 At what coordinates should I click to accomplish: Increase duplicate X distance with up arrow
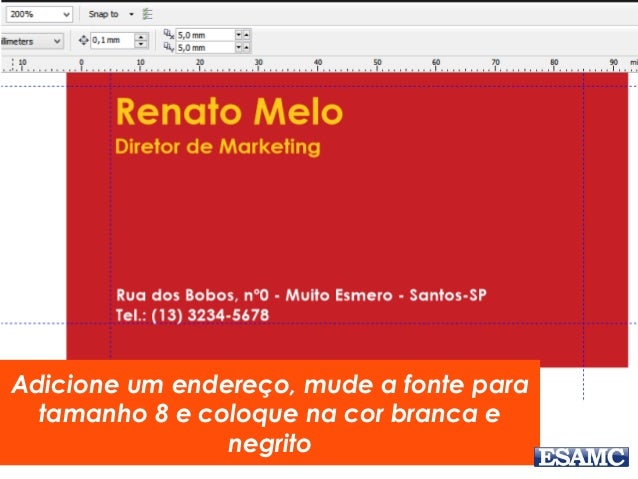coord(246,35)
